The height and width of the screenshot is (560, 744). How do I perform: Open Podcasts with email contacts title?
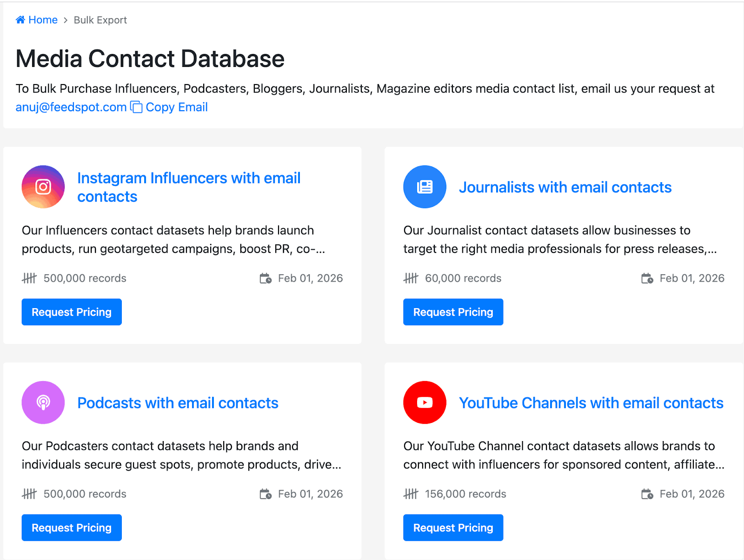178,403
